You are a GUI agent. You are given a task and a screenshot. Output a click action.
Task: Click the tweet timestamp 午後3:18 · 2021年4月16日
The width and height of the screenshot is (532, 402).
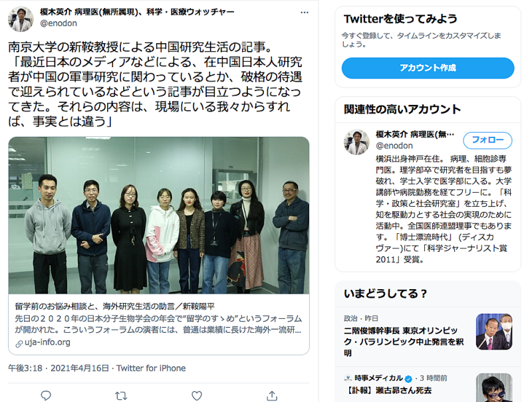pyautogui.click(x=59, y=368)
